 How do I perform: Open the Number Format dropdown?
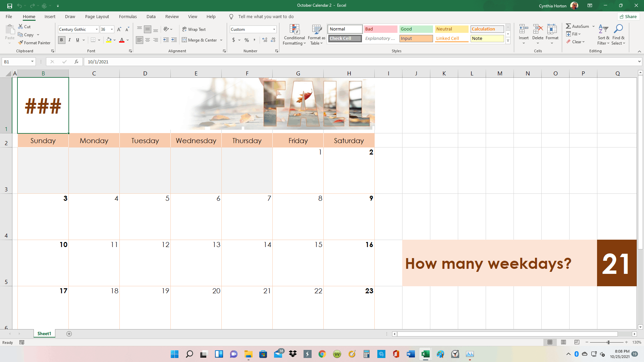click(x=274, y=29)
